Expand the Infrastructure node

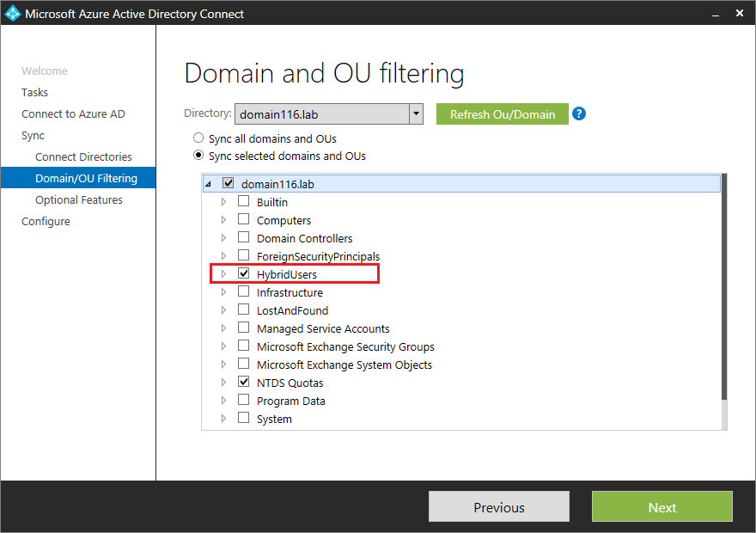(223, 291)
